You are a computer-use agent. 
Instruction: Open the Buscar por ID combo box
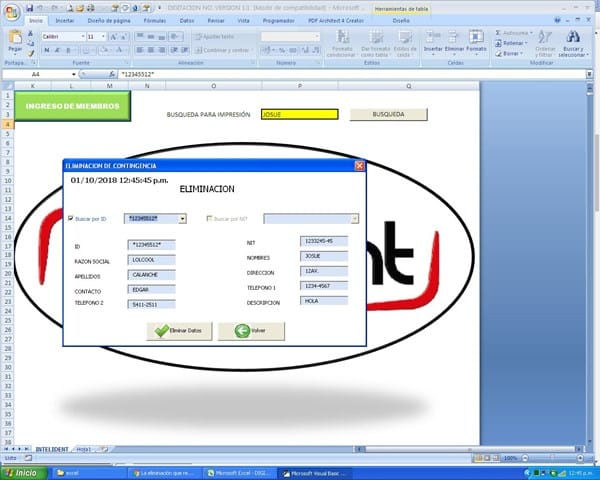coord(183,219)
